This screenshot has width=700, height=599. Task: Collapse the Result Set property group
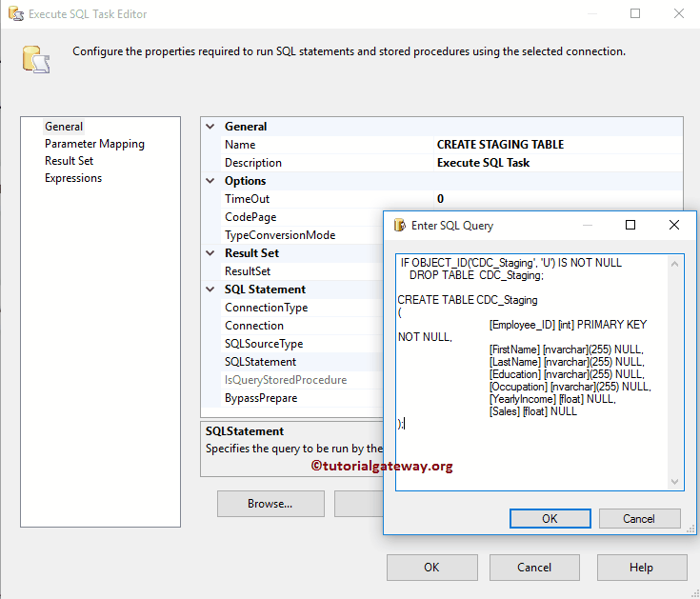[x=210, y=253]
